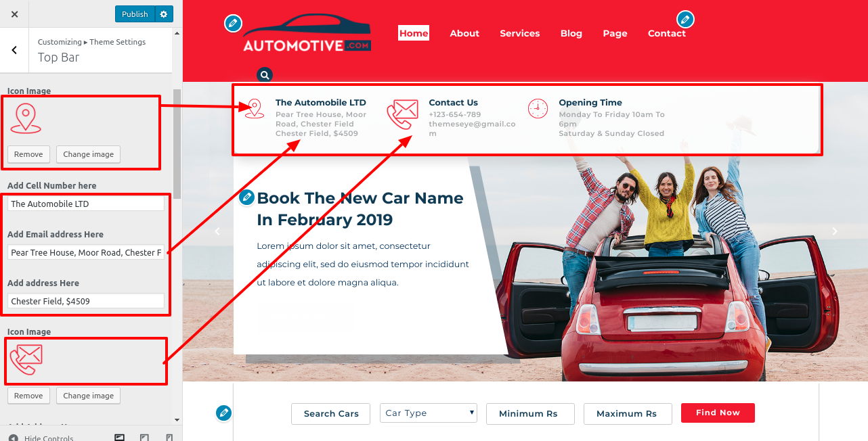Go back using the left chevron arrow

point(14,50)
